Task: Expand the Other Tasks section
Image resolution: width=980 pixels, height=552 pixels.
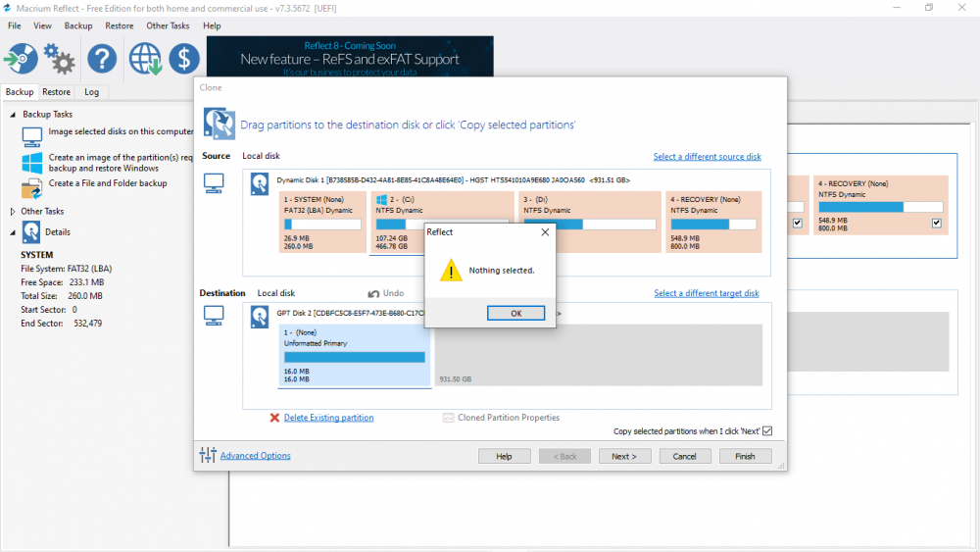Action: (13, 212)
